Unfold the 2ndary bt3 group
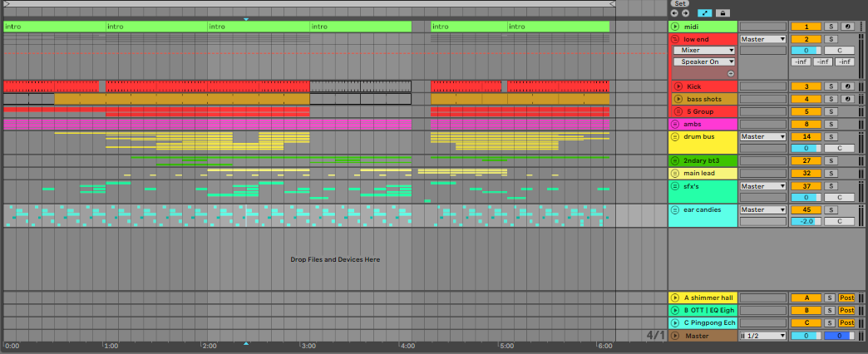The image size is (868, 354). tap(674, 161)
